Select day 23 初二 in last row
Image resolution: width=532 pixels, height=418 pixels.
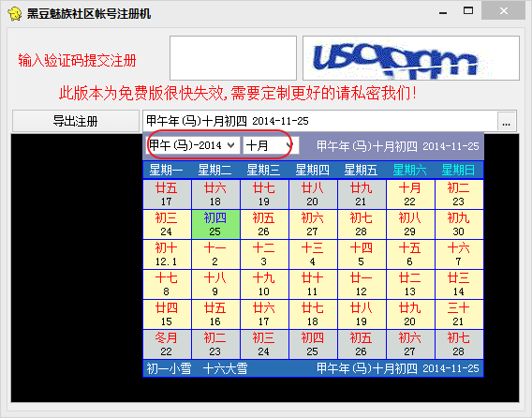[215, 344]
